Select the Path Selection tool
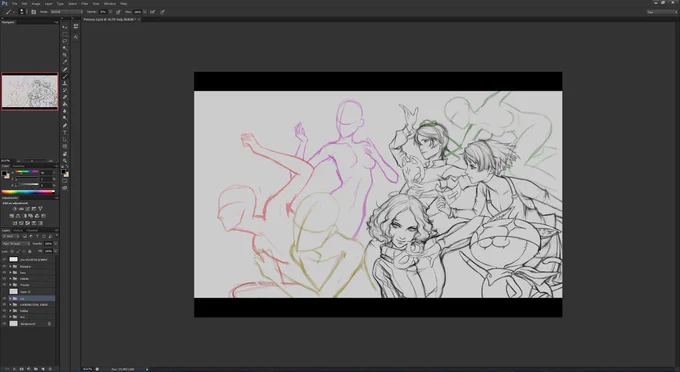This screenshot has height=372, width=680. click(65, 139)
